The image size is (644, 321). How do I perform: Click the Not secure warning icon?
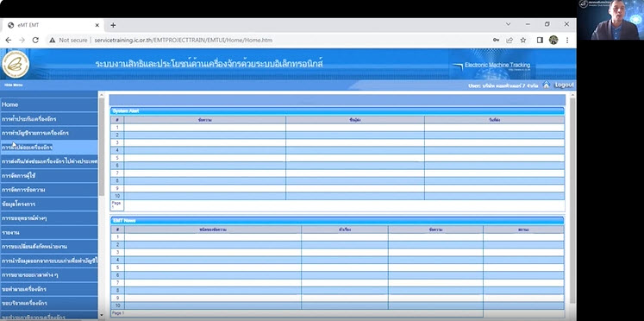[x=53, y=41]
